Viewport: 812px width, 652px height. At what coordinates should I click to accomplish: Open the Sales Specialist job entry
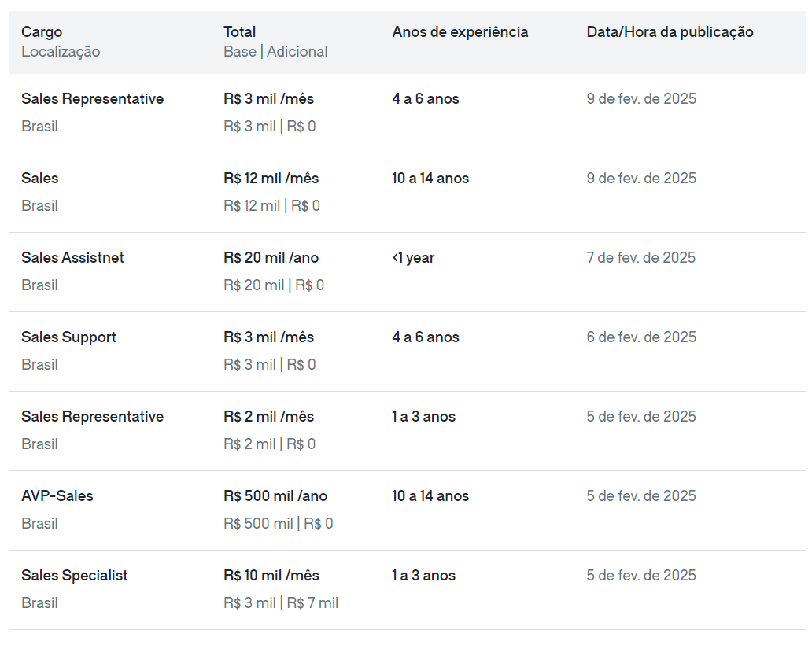pos(74,576)
